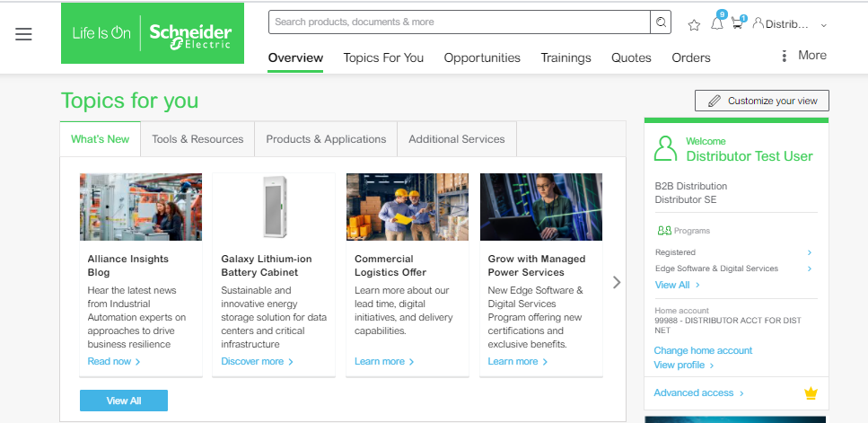Expand the Distrib... account dropdown arrow

coord(824,25)
